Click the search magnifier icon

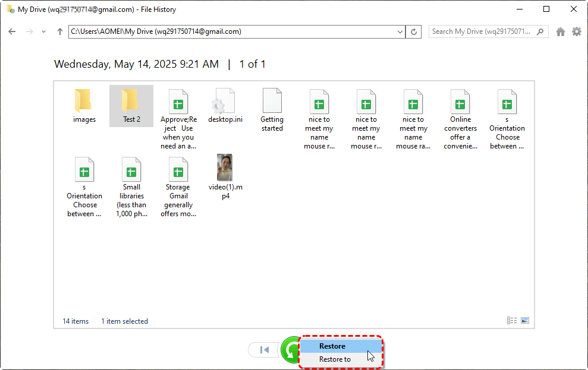coord(540,31)
